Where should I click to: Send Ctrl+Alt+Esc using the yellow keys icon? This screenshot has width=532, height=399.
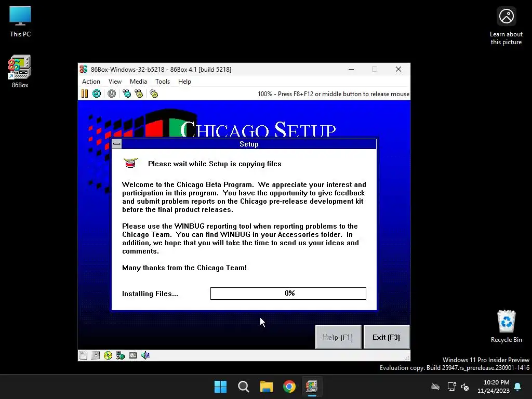[x=139, y=94]
